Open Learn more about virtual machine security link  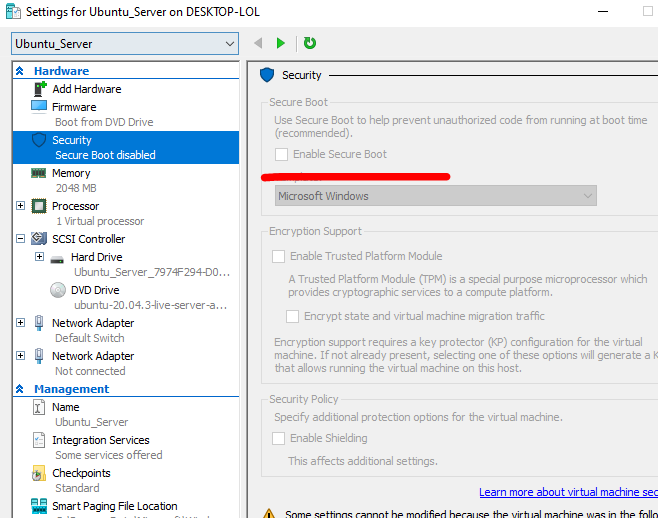(x=567, y=492)
